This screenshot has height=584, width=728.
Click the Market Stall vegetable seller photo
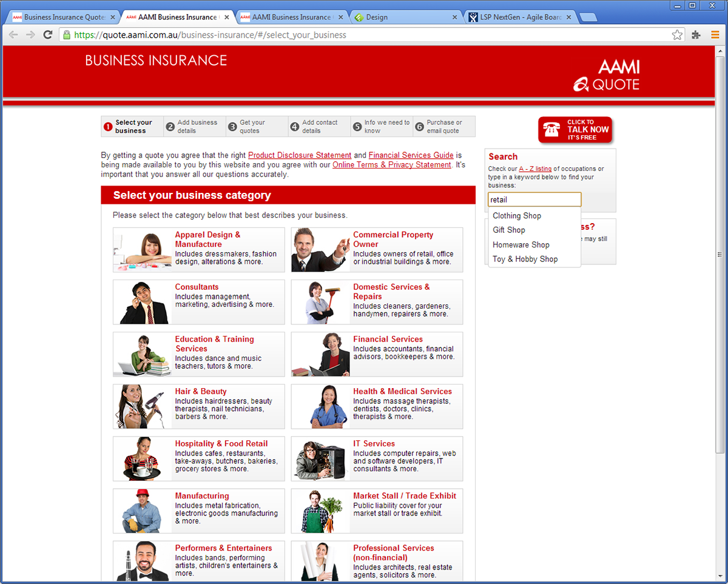click(320, 511)
